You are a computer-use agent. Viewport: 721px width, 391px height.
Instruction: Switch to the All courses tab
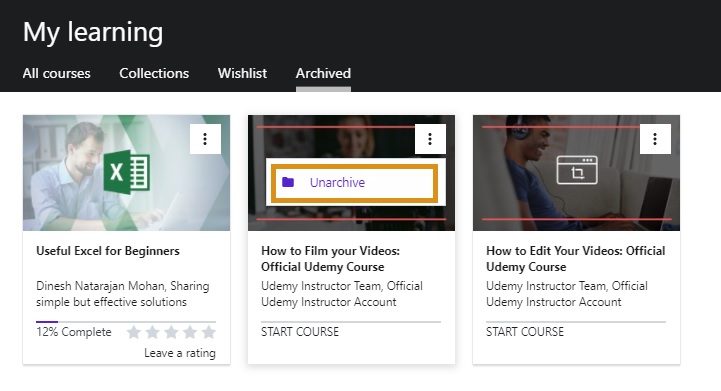[x=57, y=74]
